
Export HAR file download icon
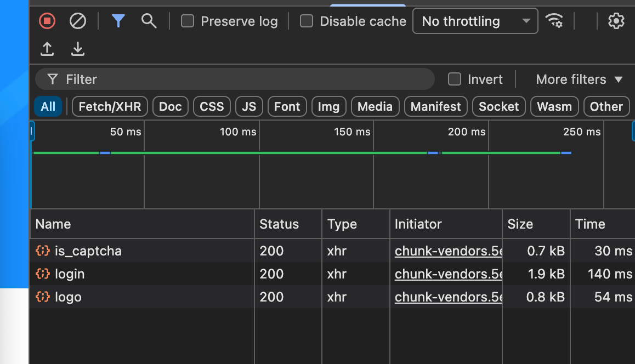click(x=78, y=49)
